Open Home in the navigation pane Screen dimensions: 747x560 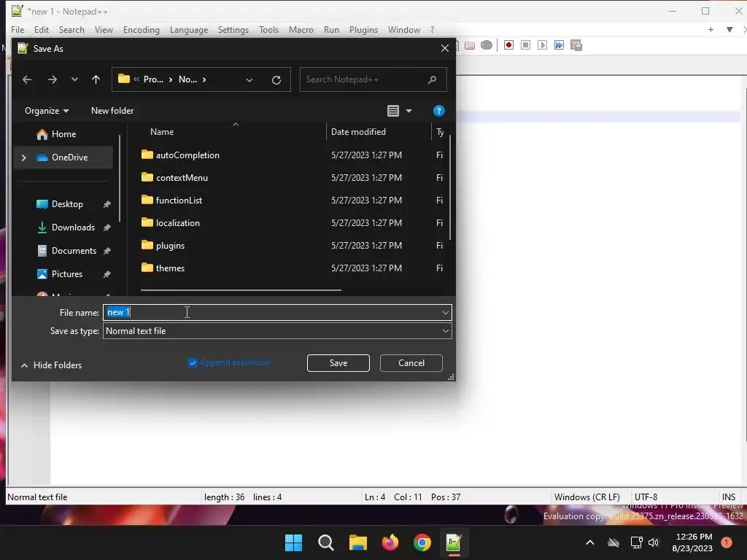pyautogui.click(x=64, y=134)
